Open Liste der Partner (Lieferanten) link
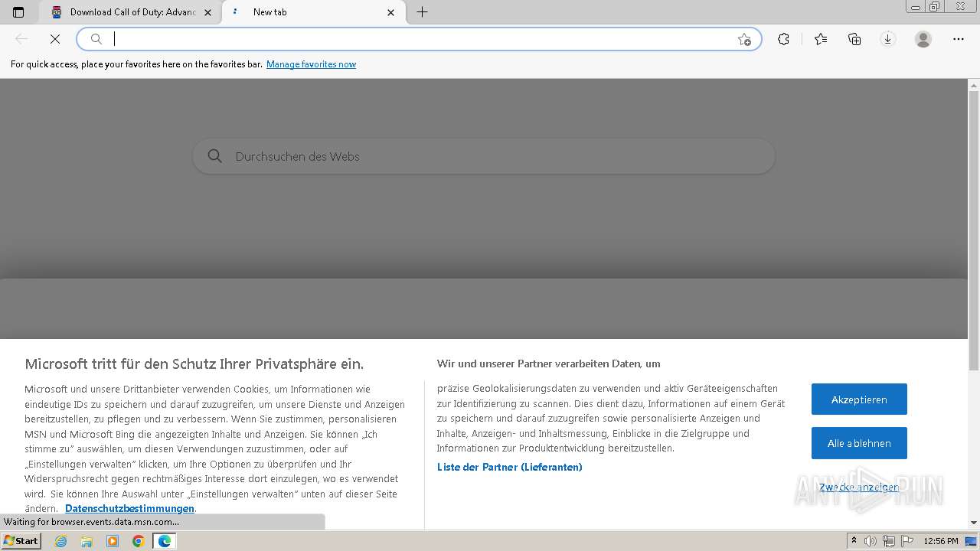This screenshot has height=551, width=980. 510,467
